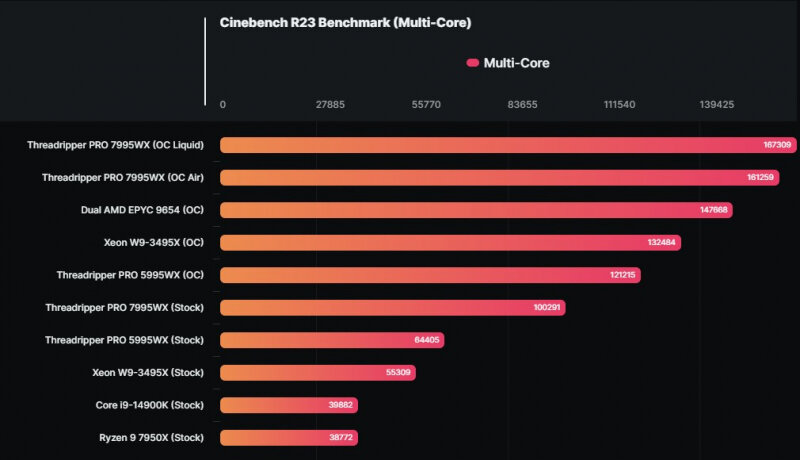Screen dimensions: 800x460
Task: Click the 139425 axis tick label
Action: pyautogui.click(x=717, y=105)
